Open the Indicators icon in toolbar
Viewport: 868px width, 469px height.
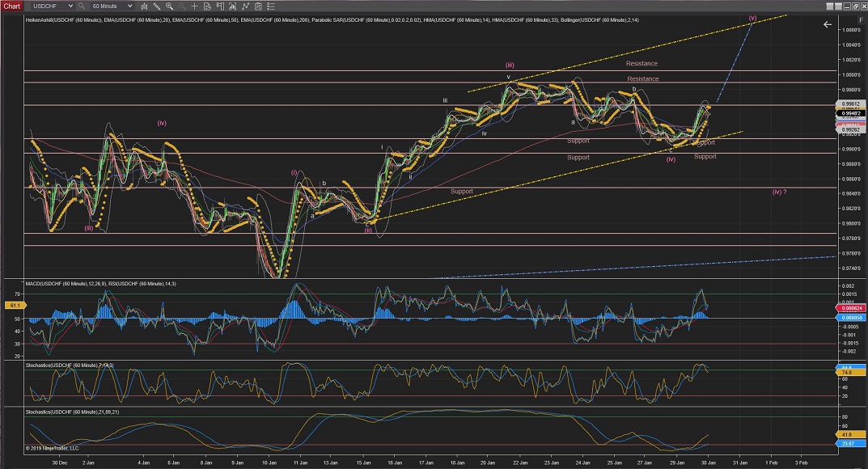pyautogui.click(x=220, y=6)
